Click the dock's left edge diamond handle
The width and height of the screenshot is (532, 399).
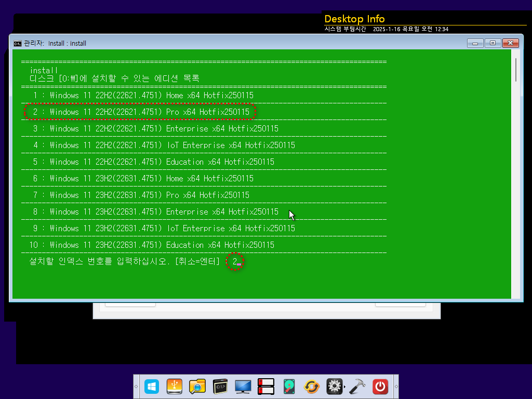point(136,387)
